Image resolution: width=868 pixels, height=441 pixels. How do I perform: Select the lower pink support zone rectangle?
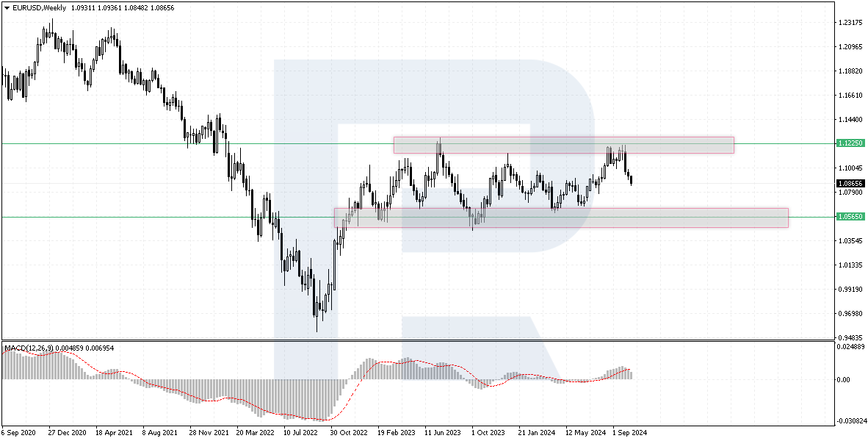click(x=561, y=218)
